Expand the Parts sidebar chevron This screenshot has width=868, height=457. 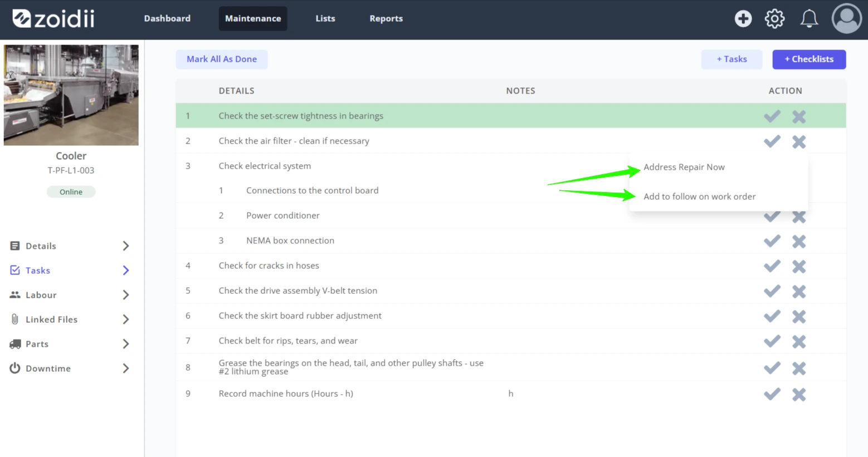point(126,344)
